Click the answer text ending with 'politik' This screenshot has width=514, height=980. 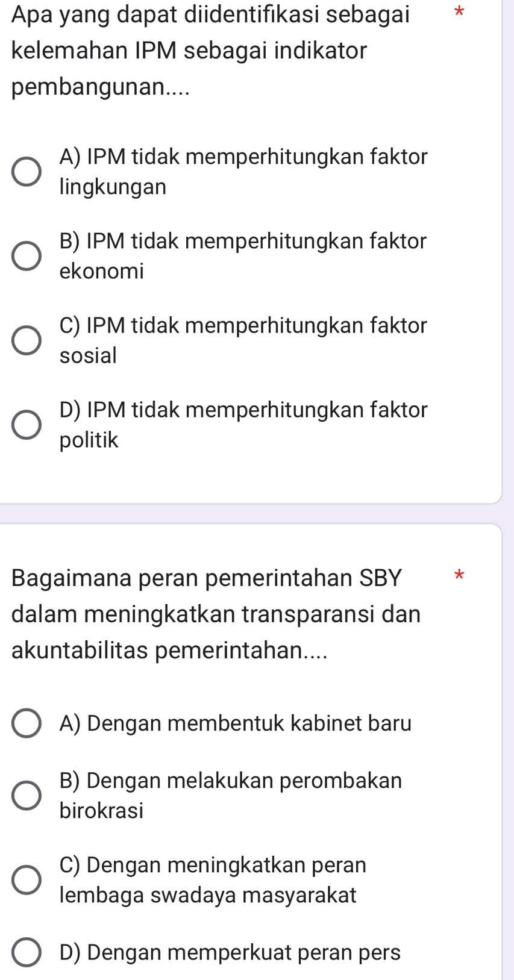click(x=243, y=425)
